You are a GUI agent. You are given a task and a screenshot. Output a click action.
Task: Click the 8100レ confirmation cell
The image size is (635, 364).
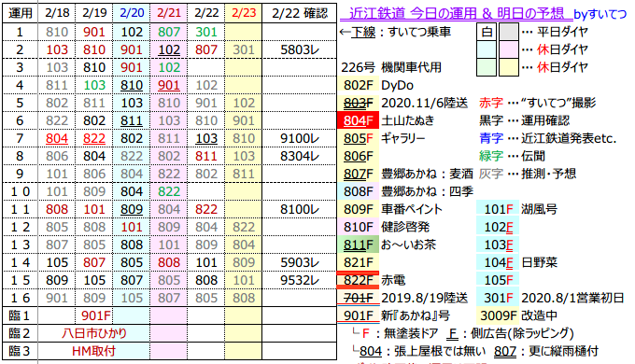coord(300,209)
